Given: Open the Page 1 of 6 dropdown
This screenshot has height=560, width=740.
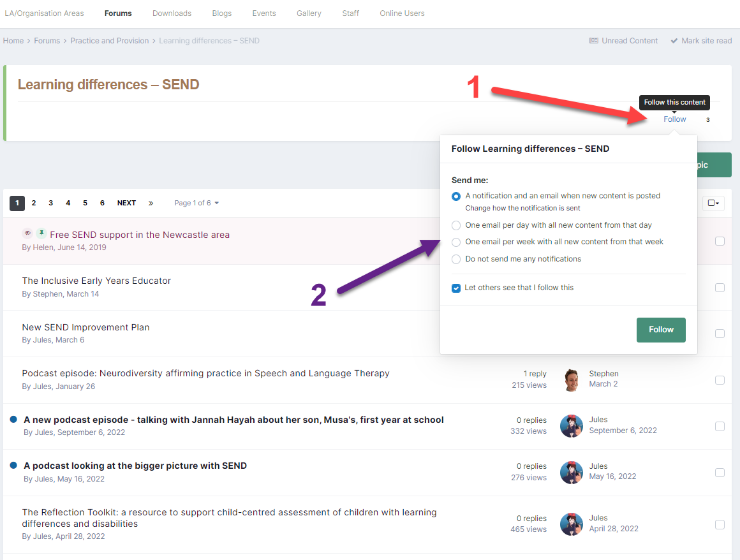Looking at the screenshot, I should click(x=196, y=203).
